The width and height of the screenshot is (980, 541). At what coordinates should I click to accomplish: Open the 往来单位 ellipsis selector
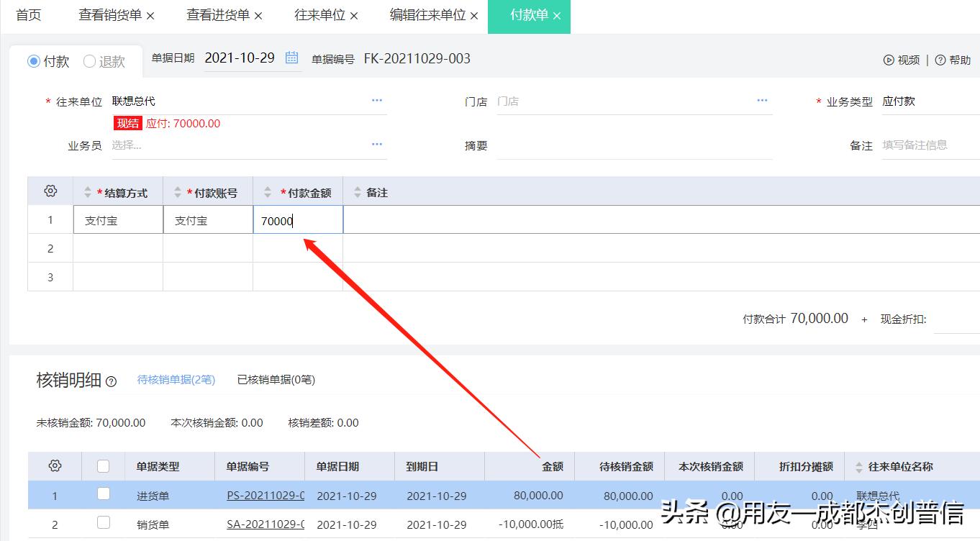point(376,101)
